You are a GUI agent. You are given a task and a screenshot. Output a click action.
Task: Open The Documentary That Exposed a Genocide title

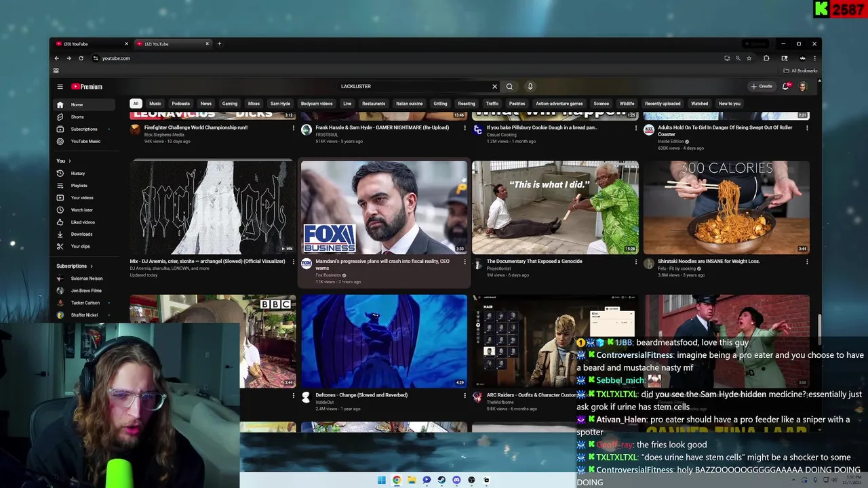(x=534, y=261)
